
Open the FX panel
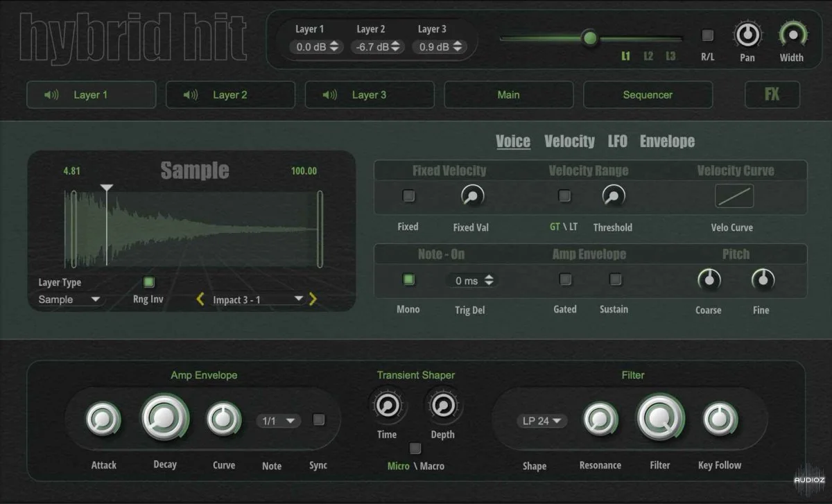(x=772, y=95)
